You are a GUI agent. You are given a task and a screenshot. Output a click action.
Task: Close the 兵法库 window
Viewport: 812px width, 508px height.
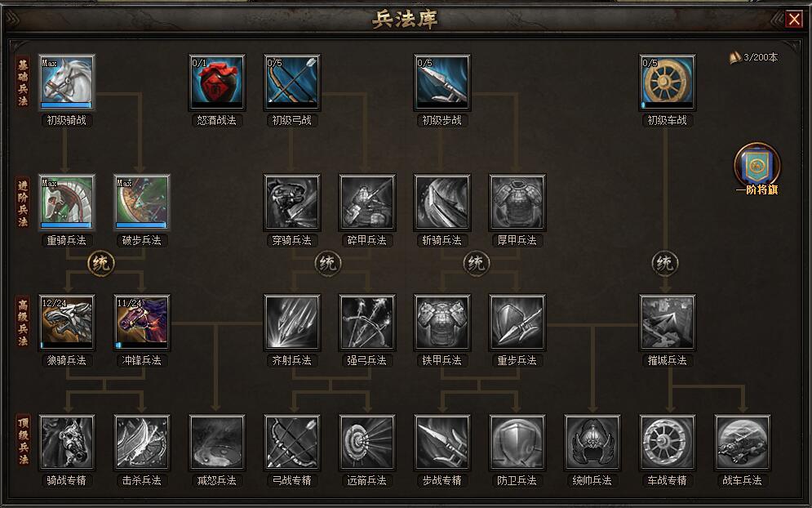click(794, 19)
